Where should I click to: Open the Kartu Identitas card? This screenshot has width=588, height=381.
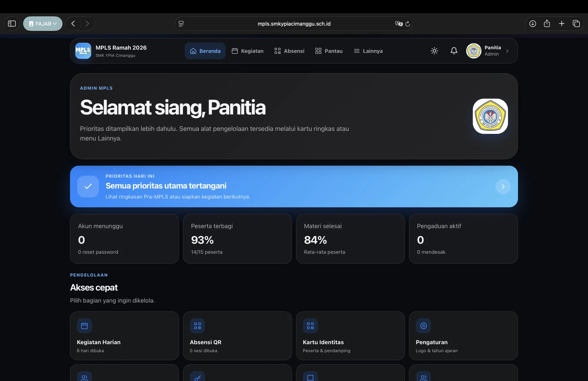tap(350, 336)
